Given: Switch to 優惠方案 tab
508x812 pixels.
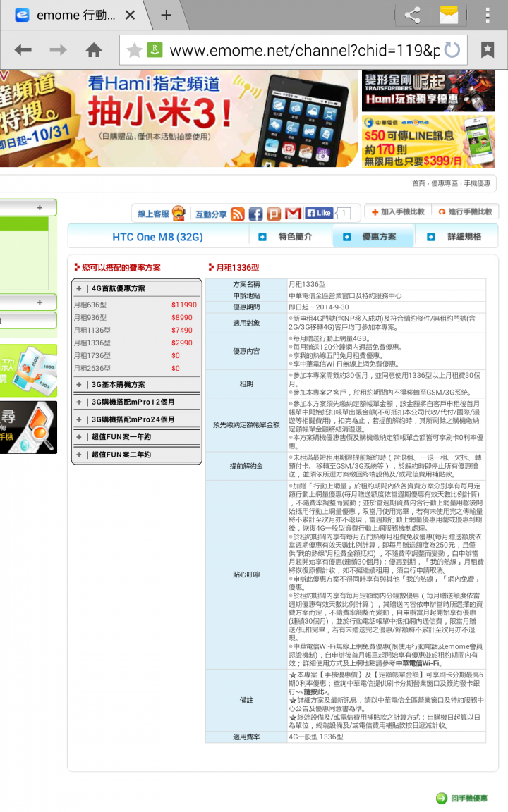Looking at the screenshot, I should point(373,237).
